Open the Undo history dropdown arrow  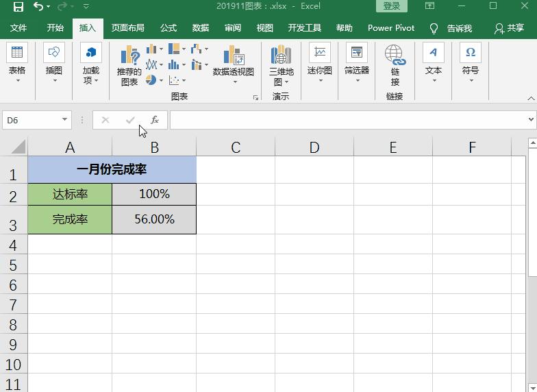click(x=48, y=7)
